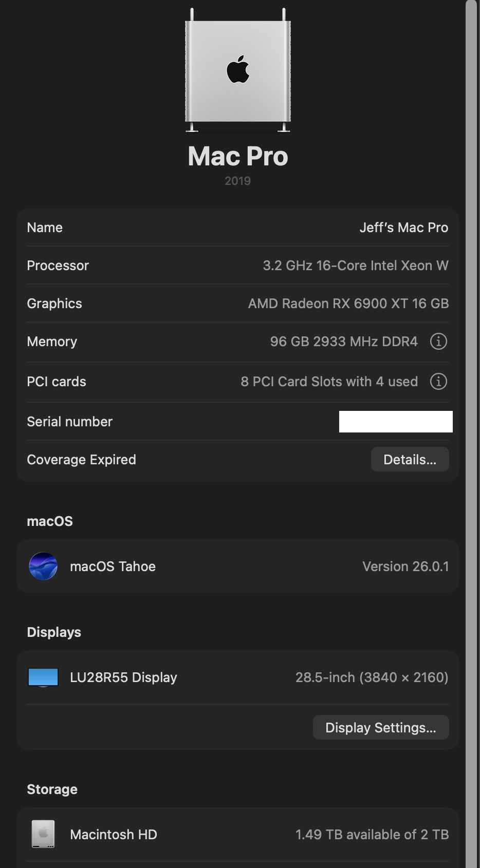Click 96 GB 2933 MHz DDR4 text
Screen dimensions: 480x868
344,341
